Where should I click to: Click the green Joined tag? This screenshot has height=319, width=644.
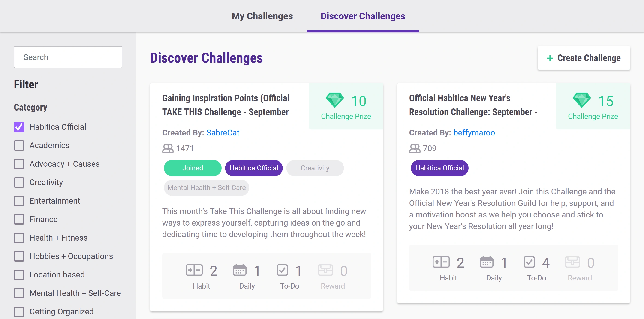193,168
